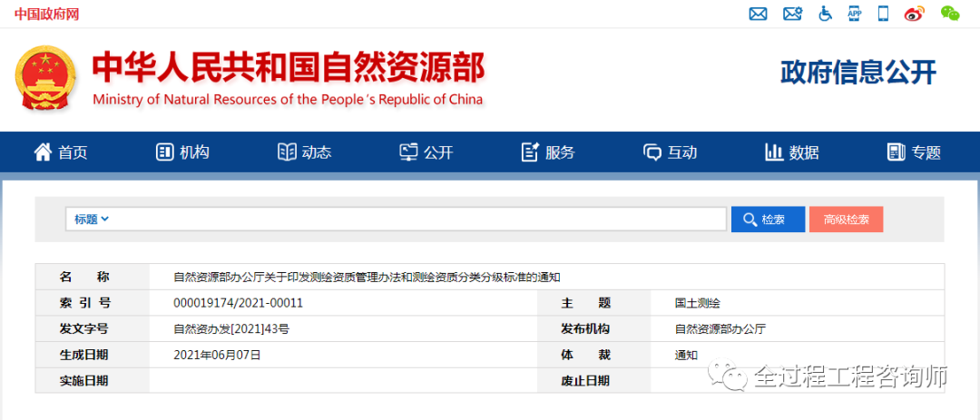Click the 中华人民共和国自然资源部 title

[x=289, y=68]
